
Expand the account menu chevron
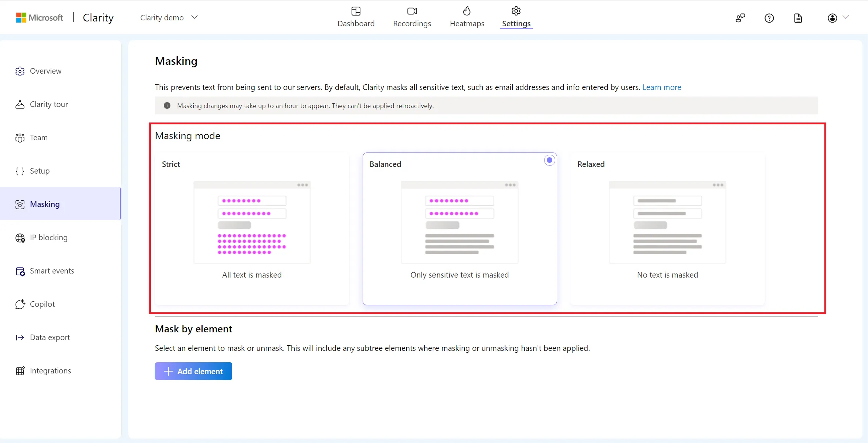[846, 17]
